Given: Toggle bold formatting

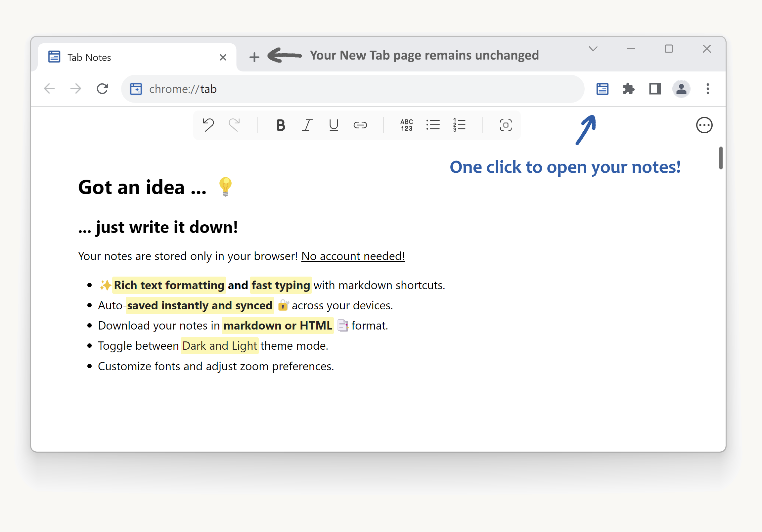Looking at the screenshot, I should (281, 125).
